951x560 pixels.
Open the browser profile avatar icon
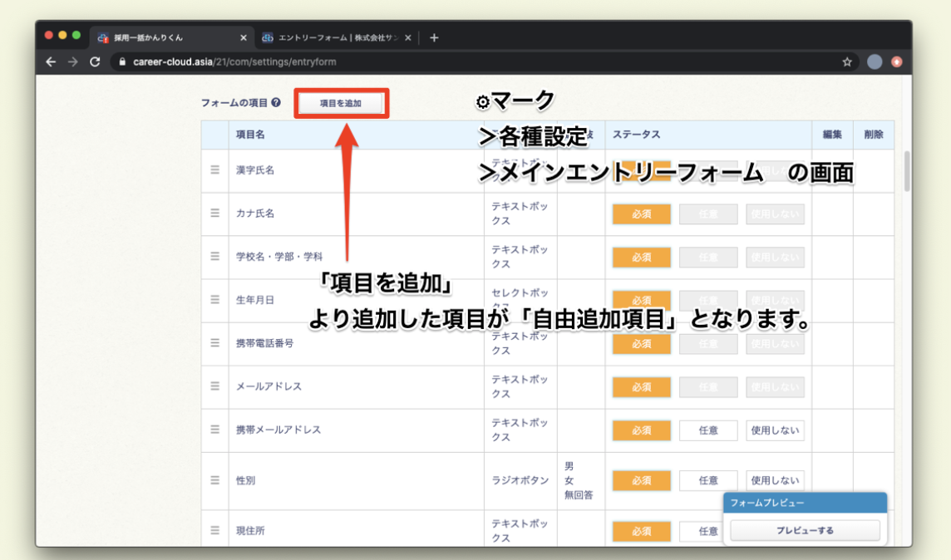pyautogui.click(x=875, y=61)
